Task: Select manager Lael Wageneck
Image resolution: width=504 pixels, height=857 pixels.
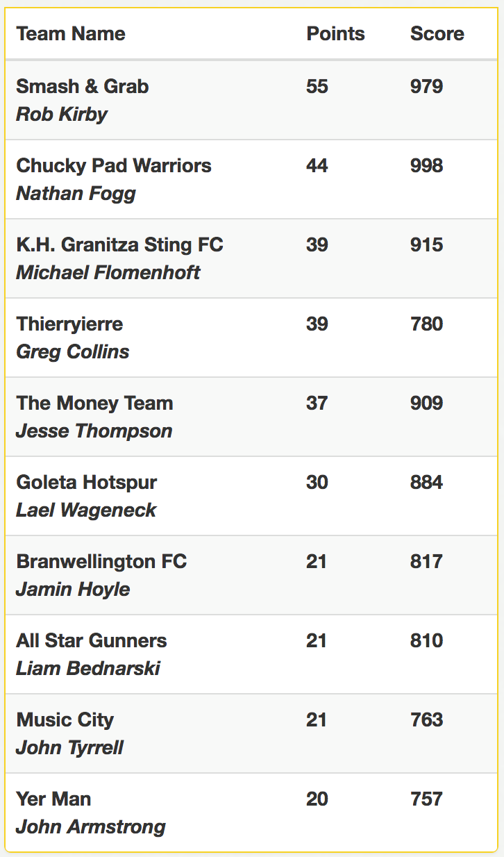Action: pyautogui.click(x=86, y=510)
